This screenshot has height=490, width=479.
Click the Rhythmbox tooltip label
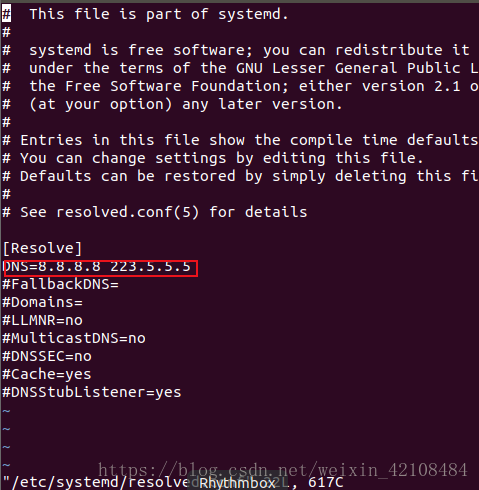(237, 483)
